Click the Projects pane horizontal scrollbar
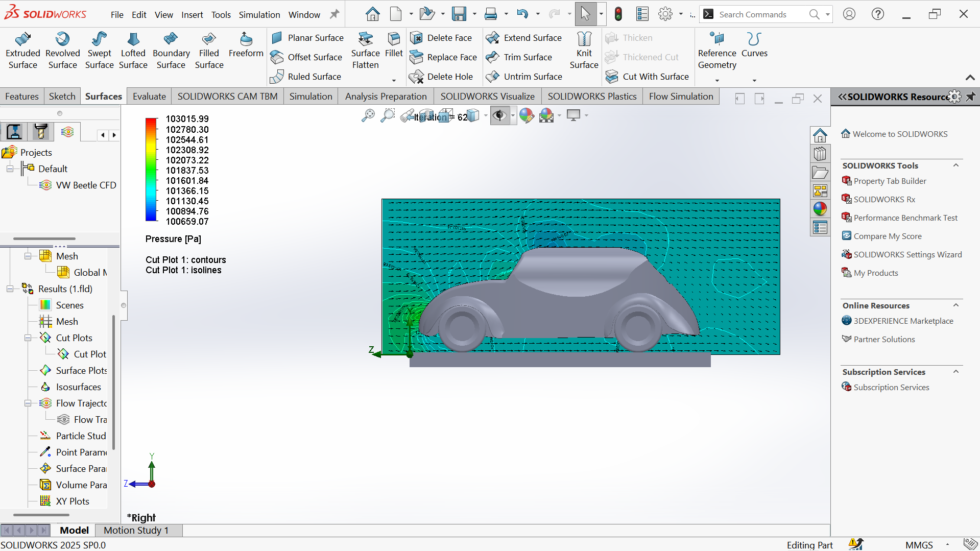The height and width of the screenshot is (551, 980). coord(44,238)
